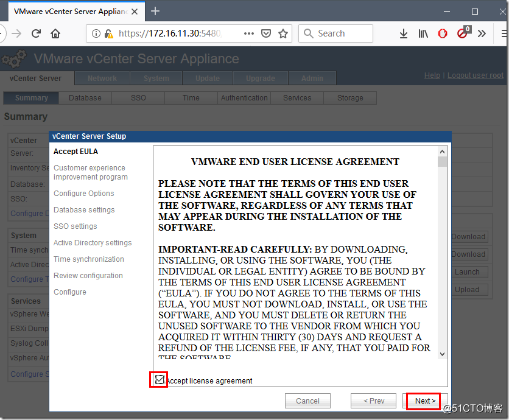
Task: Click the EULA scrollbar down arrow
Action: [442, 354]
